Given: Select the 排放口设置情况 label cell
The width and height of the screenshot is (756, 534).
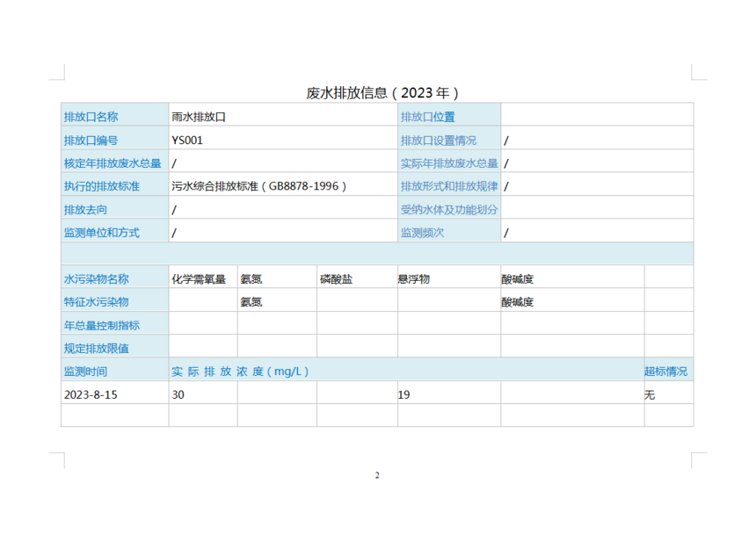Looking at the screenshot, I should click(x=439, y=140).
